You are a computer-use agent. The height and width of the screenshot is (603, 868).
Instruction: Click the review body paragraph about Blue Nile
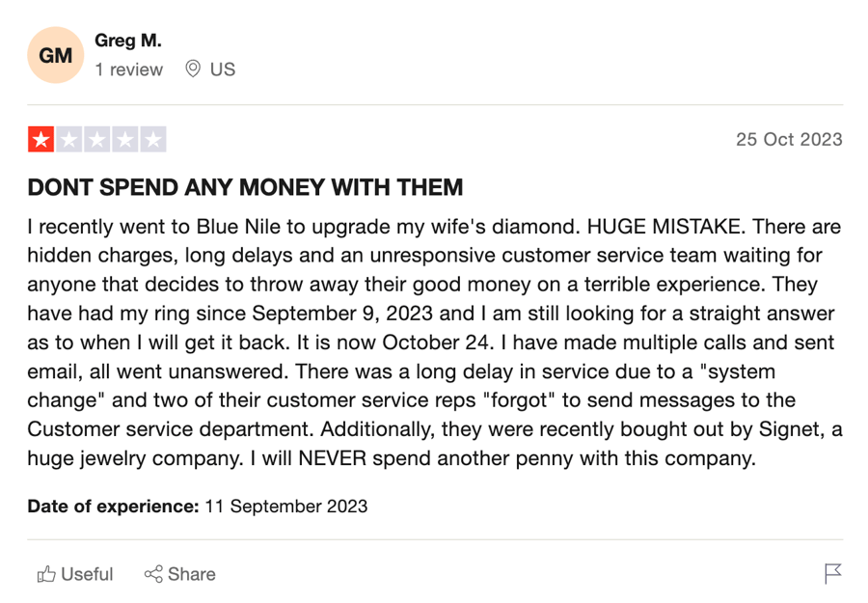435,343
